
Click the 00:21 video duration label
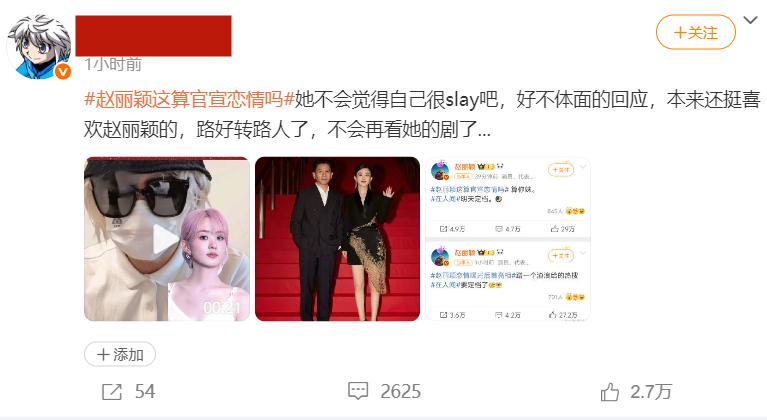pyautogui.click(x=222, y=308)
